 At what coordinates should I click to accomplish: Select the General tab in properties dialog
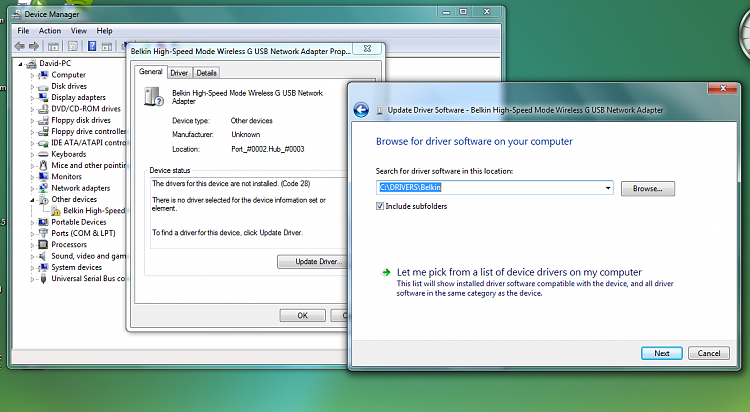(151, 72)
